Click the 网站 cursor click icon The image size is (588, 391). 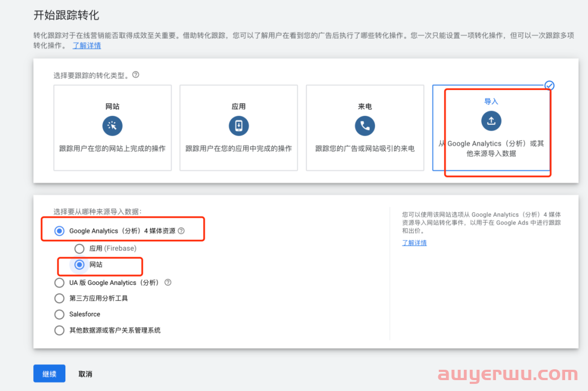[x=112, y=126]
